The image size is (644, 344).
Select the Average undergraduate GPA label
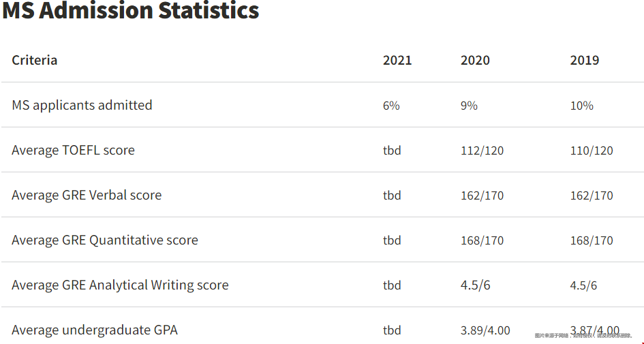[95, 330]
